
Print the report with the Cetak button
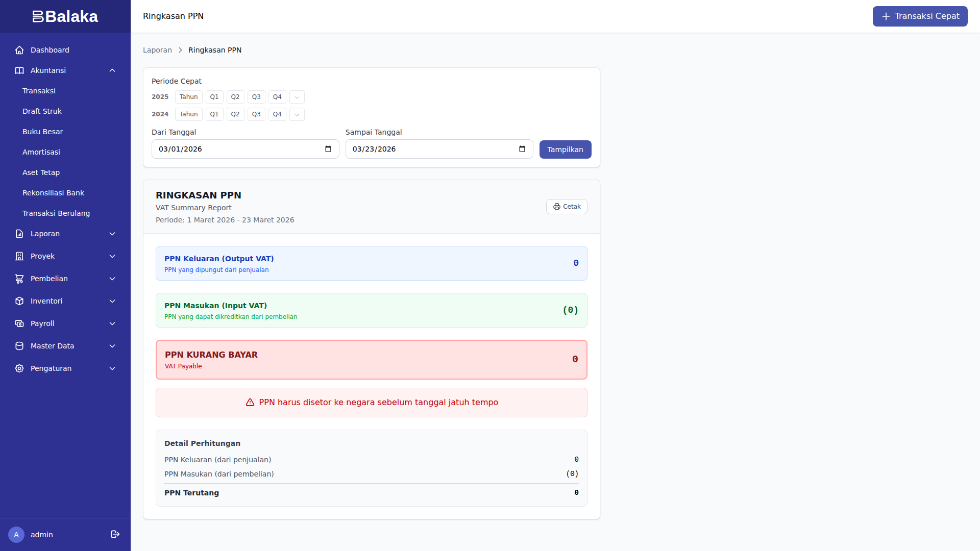(x=567, y=207)
